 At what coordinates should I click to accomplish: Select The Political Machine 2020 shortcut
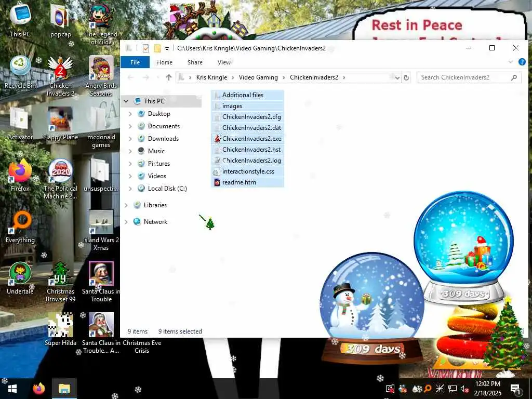coord(60,179)
